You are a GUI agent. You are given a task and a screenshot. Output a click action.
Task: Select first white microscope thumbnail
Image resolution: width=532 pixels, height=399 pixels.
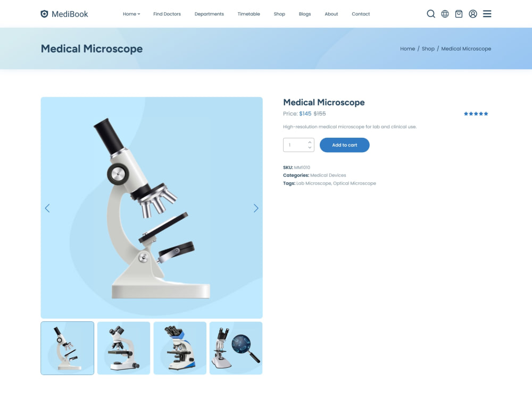(x=67, y=348)
